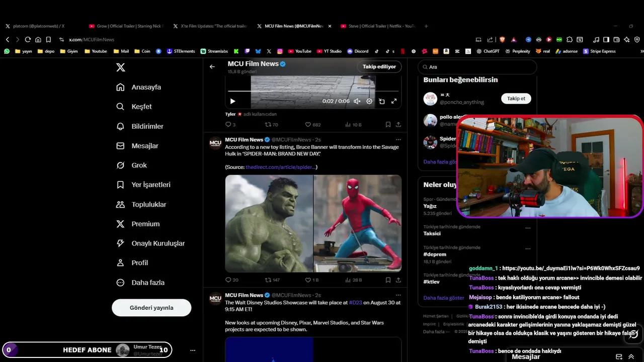Click the browser home icon
The image size is (644, 362).
[38, 39]
